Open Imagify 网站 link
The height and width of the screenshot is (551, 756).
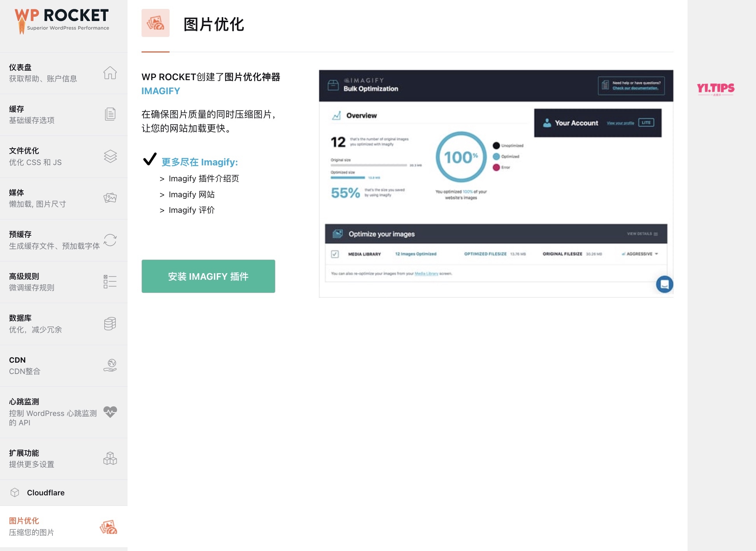tap(192, 195)
